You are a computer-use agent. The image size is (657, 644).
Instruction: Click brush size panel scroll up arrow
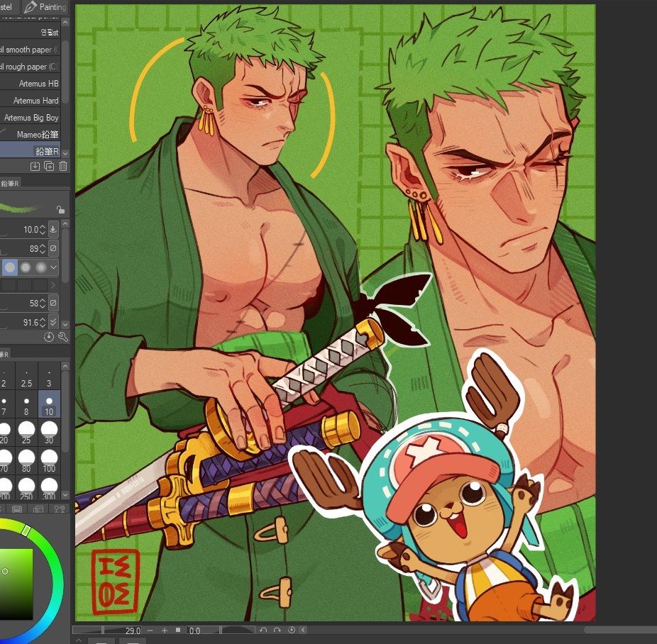click(65, 366)
